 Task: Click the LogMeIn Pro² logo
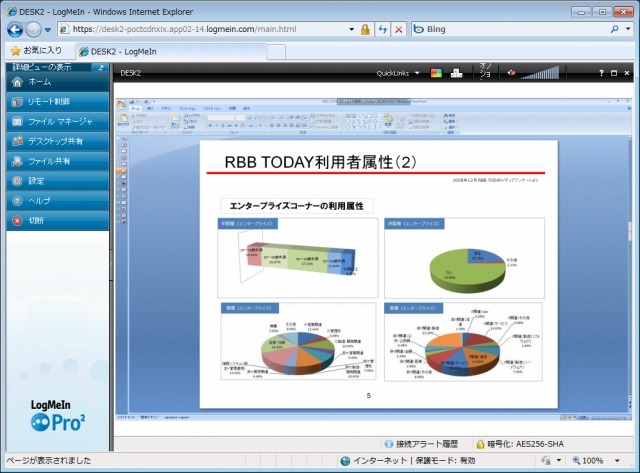[58, 416]
